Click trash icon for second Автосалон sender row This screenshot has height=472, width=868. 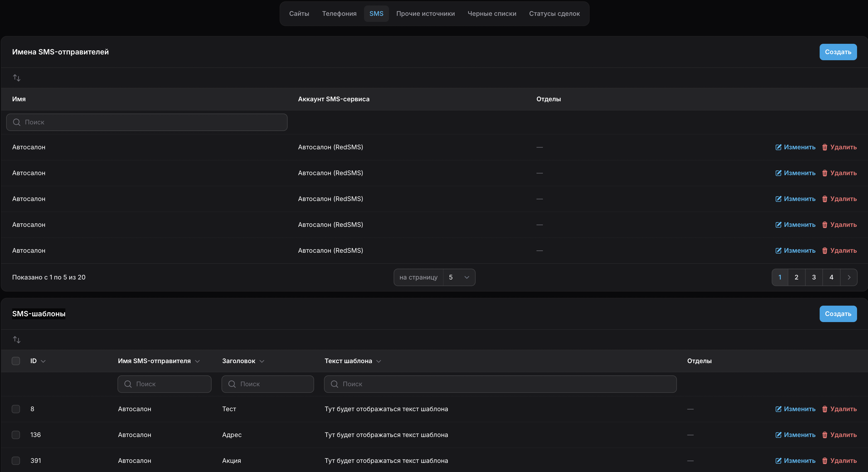[825, 173]
